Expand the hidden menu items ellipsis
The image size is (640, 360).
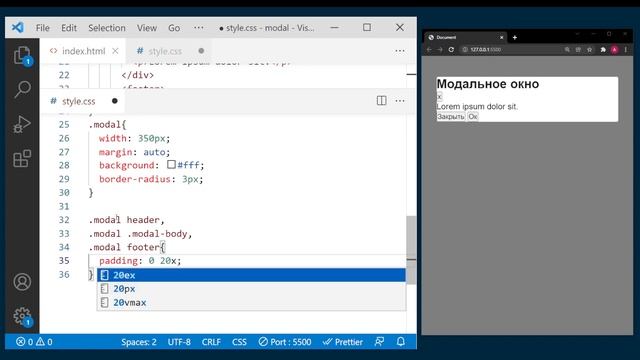199,28
